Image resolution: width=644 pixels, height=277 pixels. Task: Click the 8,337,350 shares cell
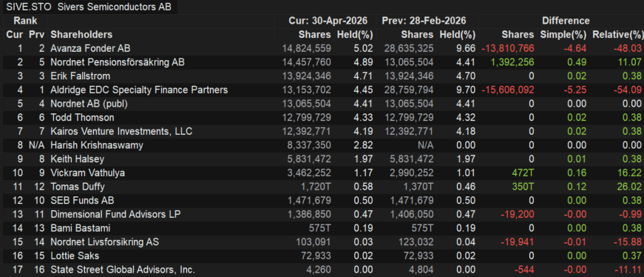[x=309, y=145]
